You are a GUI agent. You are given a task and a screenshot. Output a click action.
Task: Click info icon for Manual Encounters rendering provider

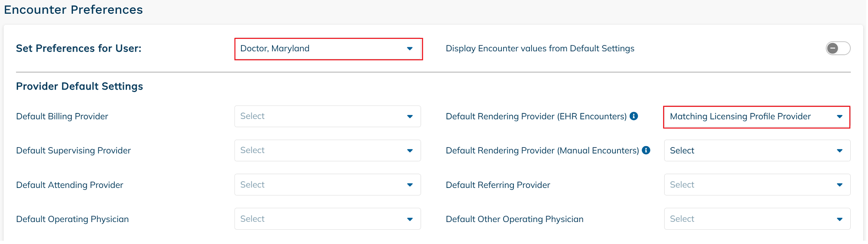(646, 150)
